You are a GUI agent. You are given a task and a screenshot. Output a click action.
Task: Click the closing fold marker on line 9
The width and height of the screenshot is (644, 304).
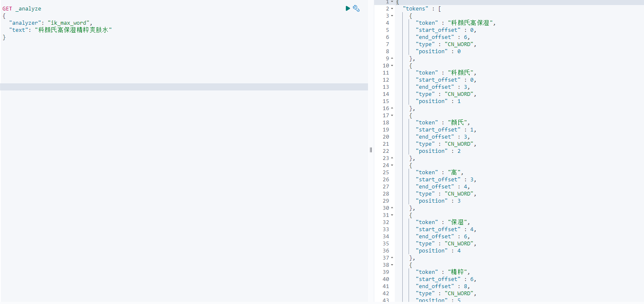(x=392, y=59)
